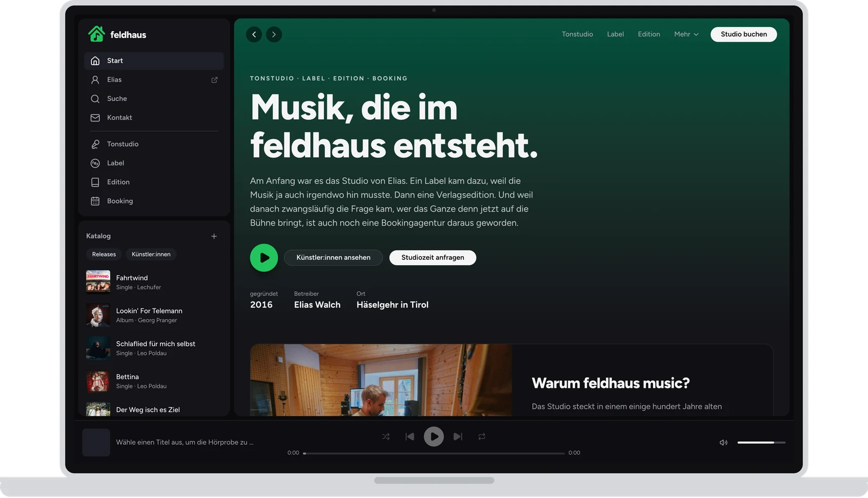Click the feldhaus house logo icon
The image size is (868, 498).
(97, 34)
